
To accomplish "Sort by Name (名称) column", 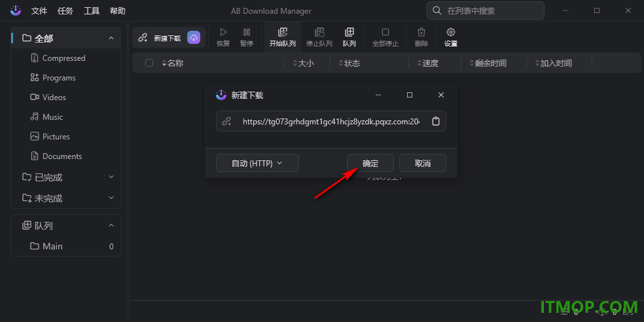I will pos(173,63).
